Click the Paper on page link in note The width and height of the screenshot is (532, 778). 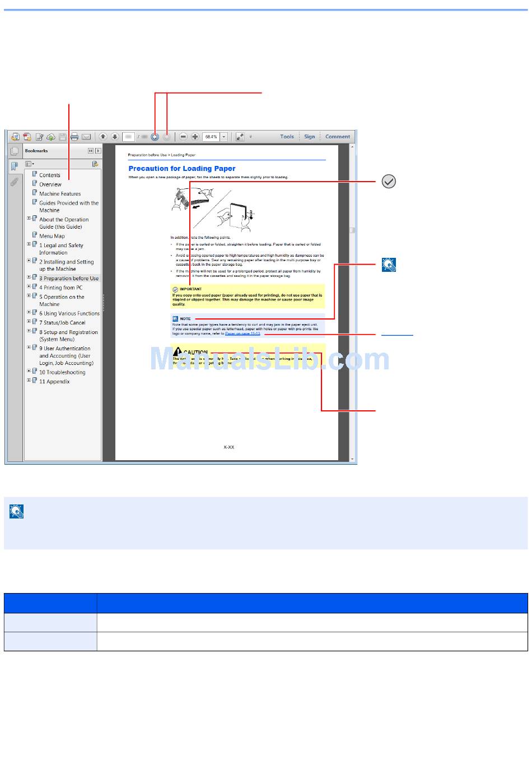[x=242, y=334]
